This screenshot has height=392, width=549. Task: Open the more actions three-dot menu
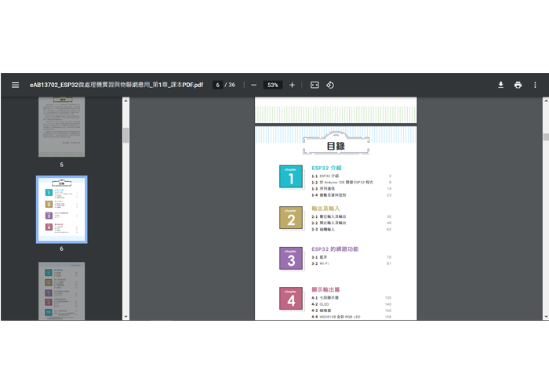pyautogui.click(x=536, y=85)
